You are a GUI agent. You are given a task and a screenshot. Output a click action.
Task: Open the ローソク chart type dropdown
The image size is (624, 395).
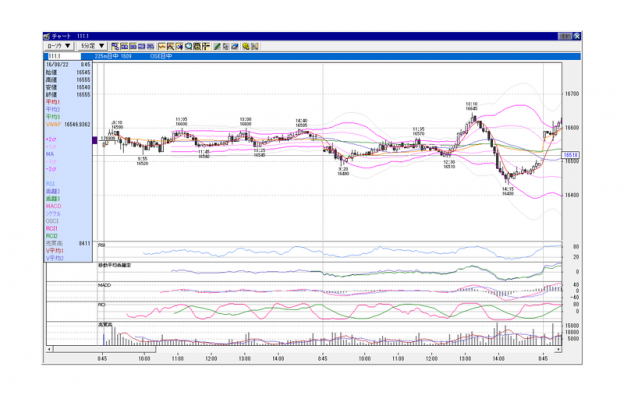pos(58,46)
